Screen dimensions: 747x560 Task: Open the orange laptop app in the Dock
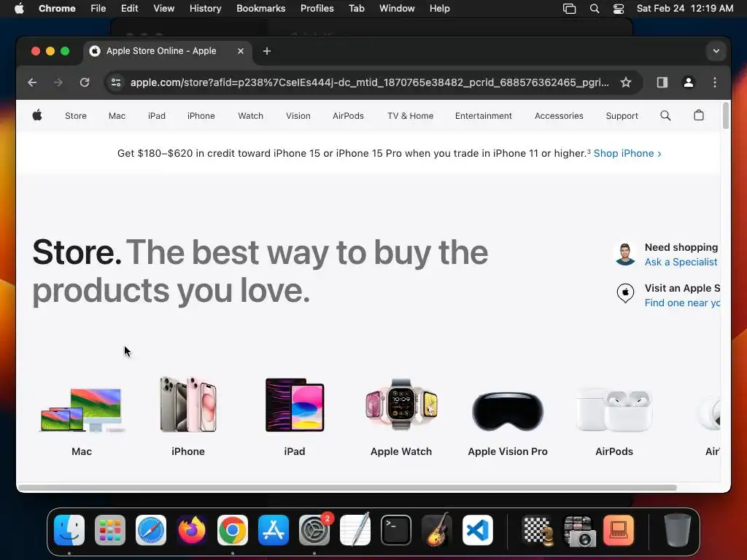click(619, 530)
